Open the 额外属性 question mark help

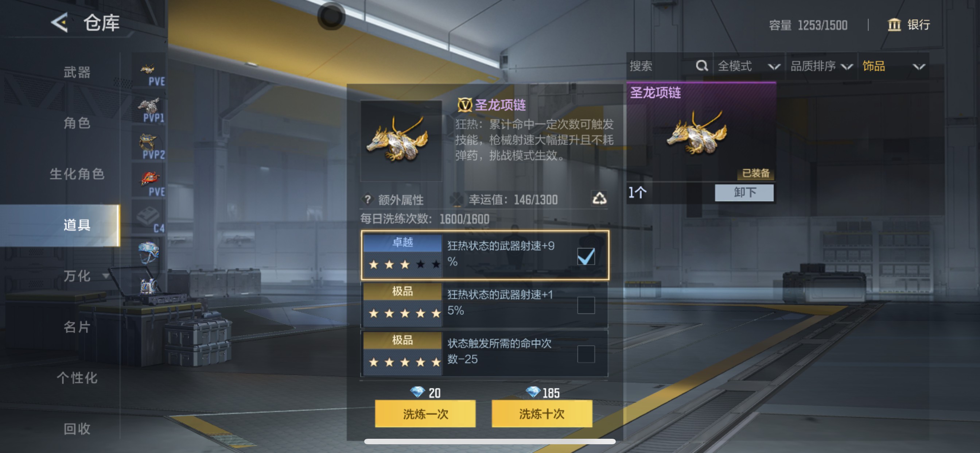367,199
